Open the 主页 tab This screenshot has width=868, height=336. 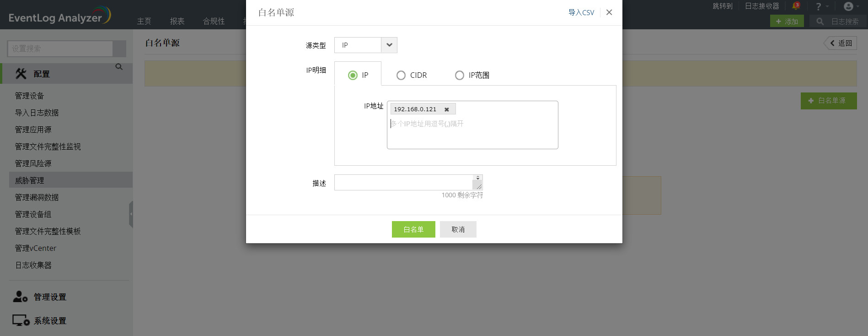tap(144, 21)
